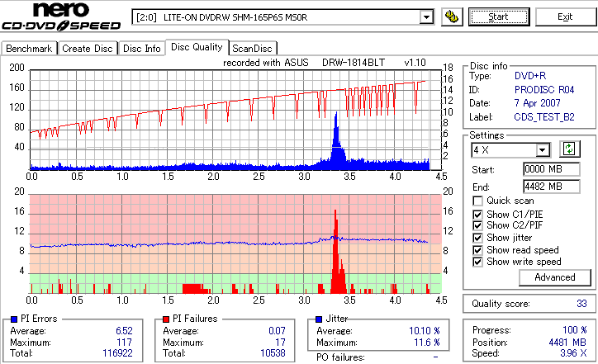Select the Disc Quality tab
Viewport: 598px width, 364px height.
197,47
